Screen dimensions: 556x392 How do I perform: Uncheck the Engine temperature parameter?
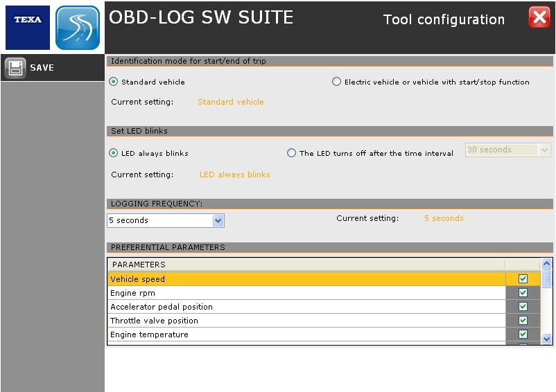pyautogui.click(x=523, y=335)
